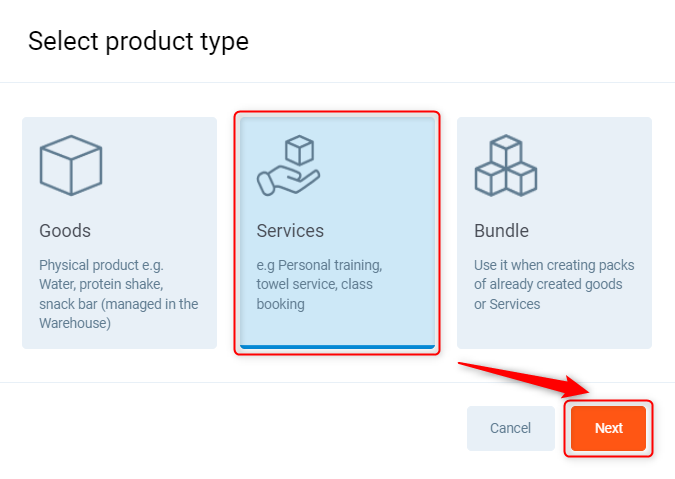
Task: Click the Services title text
Action: coord(290,231)
